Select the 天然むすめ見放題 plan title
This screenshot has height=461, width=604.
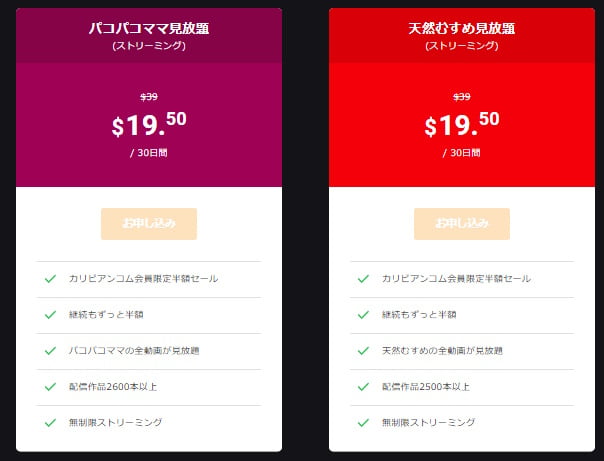tap(461, 29)
